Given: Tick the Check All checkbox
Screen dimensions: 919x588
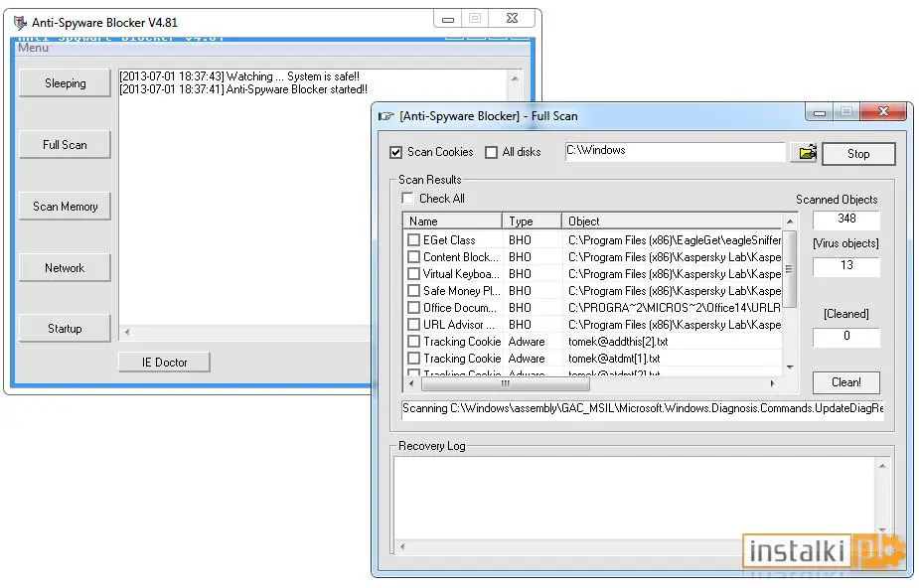Looking at the screenshot, I should pyautogui.click(x=407, y=199).
